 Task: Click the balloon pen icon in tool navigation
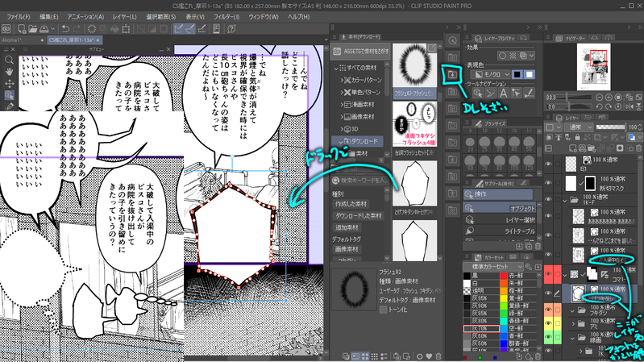pyautogui.click(x=490, y=94)
